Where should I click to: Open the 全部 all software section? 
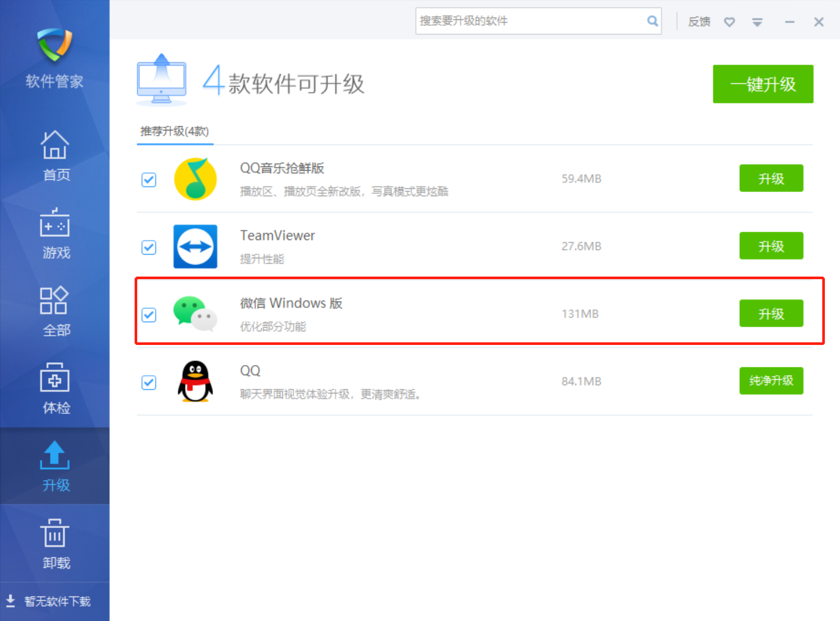tap(55, 311)
